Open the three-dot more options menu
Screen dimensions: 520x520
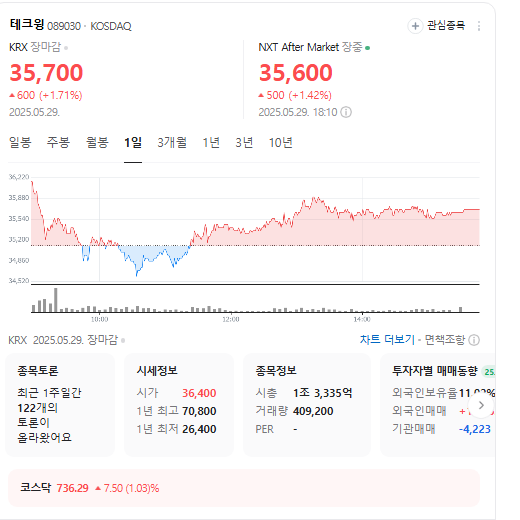(479, 26)
